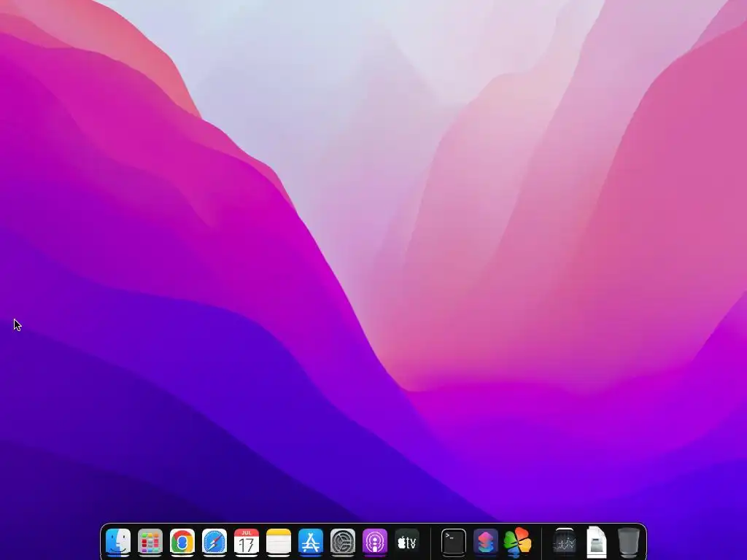747x560 pixels.
Task: Launch Google Chrome from the dock
Action: pyautogui.click(x=182, y=542)
